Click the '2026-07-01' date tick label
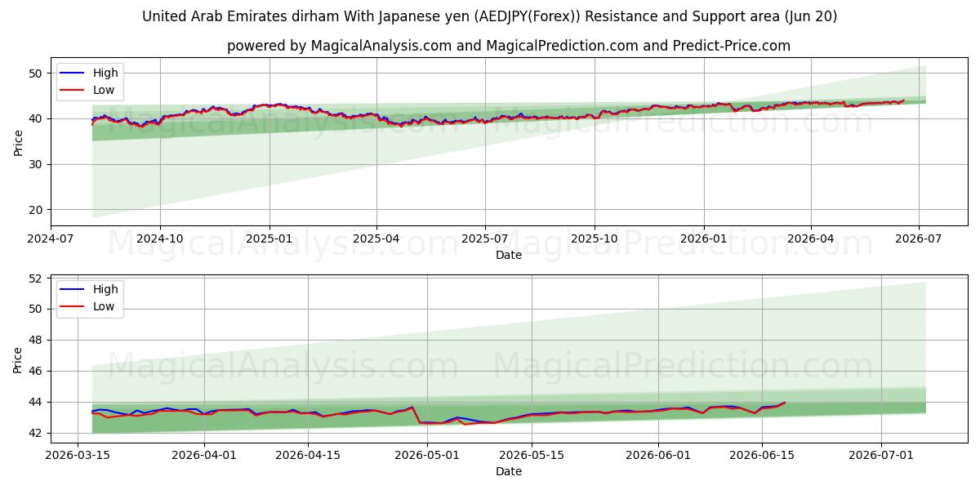The height and width of the screenshot is (490, 980). (882, 454)
